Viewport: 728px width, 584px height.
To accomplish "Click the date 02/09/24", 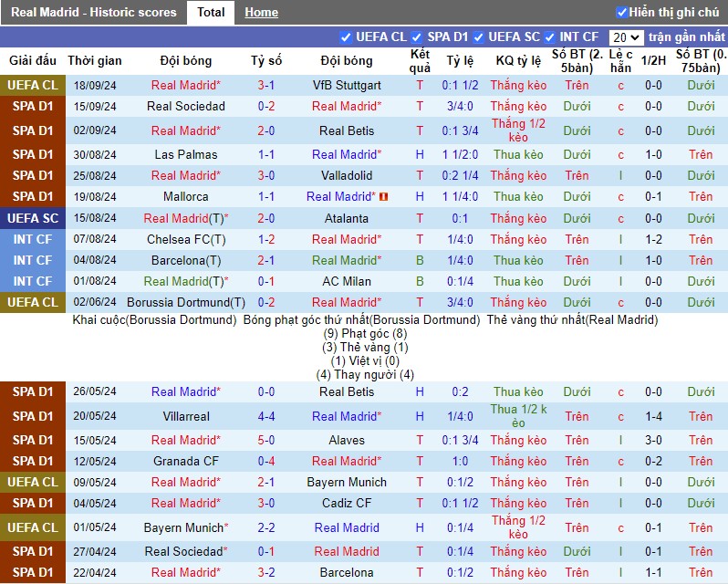I will pyautogui.click(x=95, y=130).
